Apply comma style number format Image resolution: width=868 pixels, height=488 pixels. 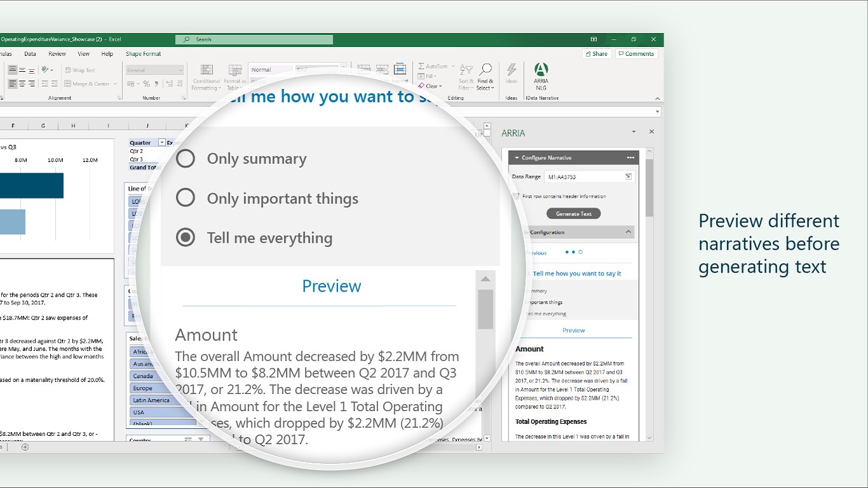tap(156, 84)
